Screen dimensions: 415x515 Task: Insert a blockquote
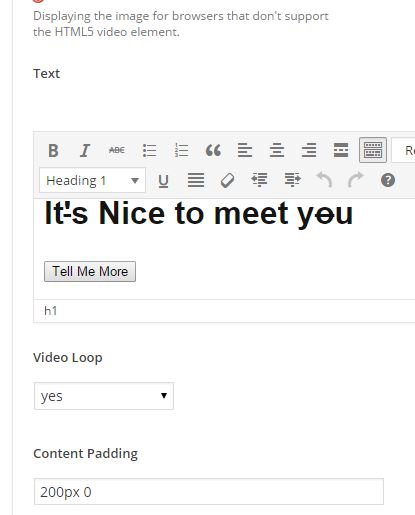click(x=213, y=150)
